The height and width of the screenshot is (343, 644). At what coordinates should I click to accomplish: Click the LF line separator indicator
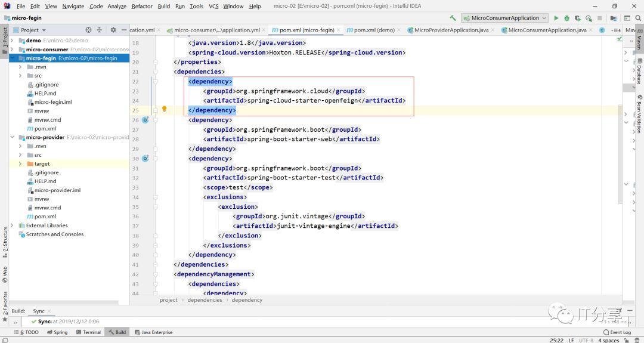(x=571, y=340)
